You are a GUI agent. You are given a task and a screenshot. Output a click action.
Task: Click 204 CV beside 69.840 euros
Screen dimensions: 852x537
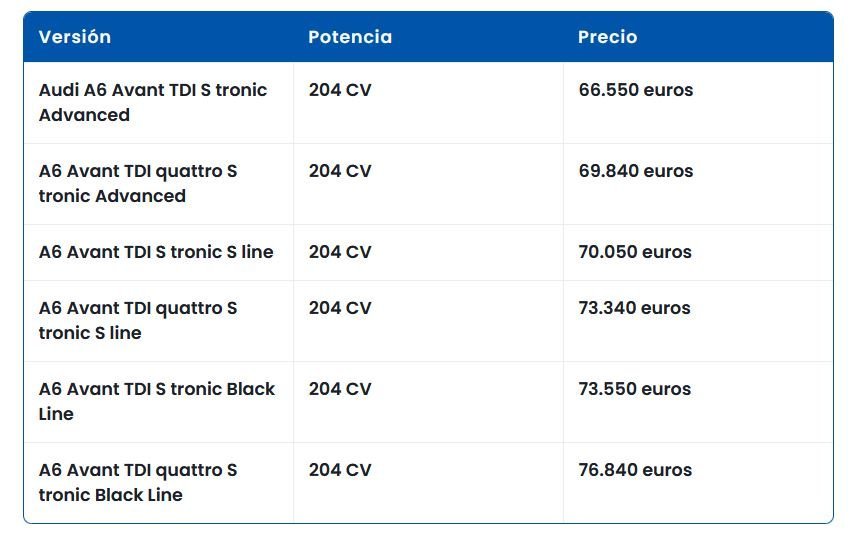[340, 171]
